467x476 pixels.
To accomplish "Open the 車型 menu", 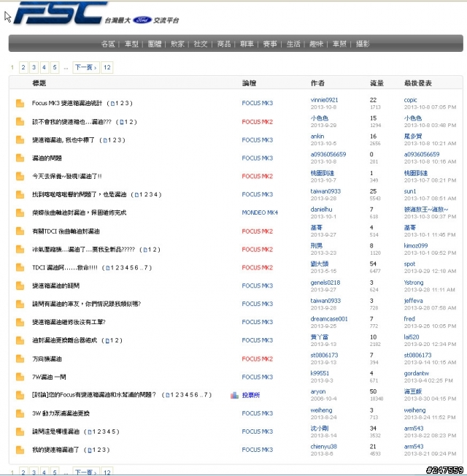I will pos(131,44).
